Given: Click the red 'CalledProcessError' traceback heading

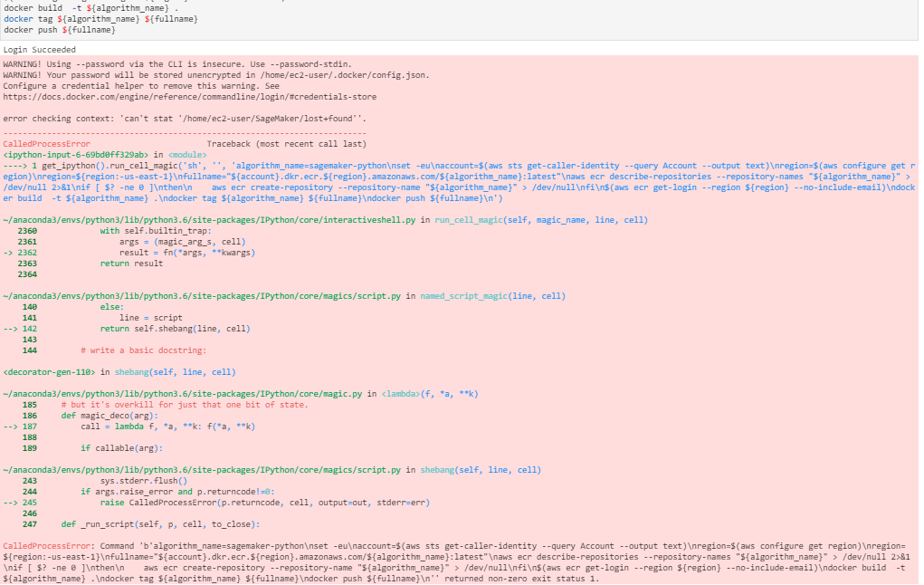Looking at the screenshot, I should click(46, 144).
